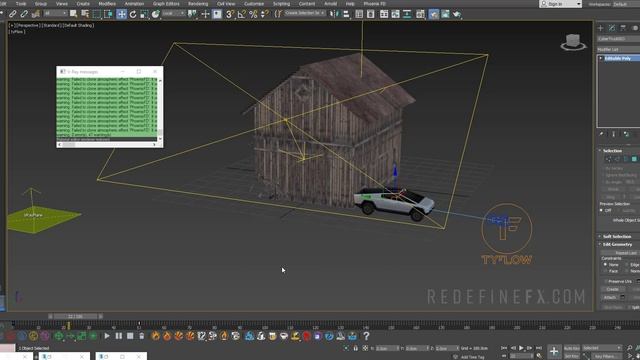Click the Perspective viewport label

(28, 25)
